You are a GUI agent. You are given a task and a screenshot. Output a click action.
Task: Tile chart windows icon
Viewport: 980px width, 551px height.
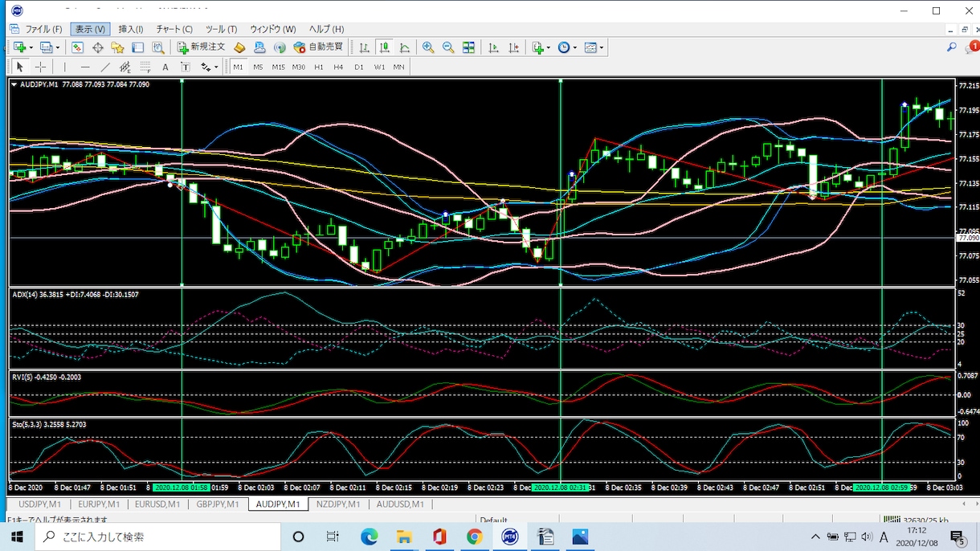point(468,48)
